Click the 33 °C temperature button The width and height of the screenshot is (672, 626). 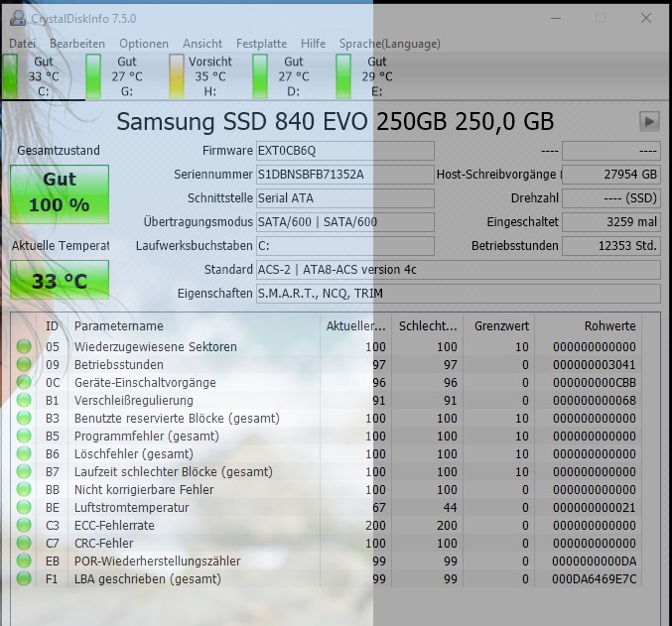pos(60,281)
